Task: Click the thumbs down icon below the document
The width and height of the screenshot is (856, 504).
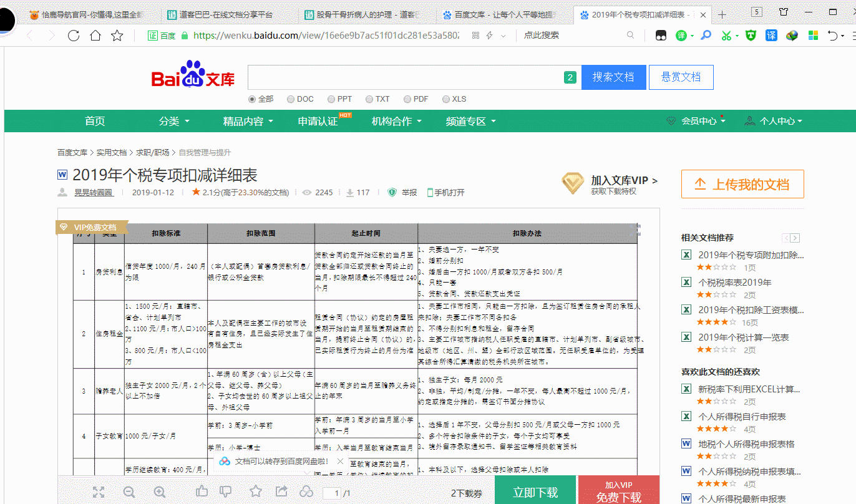Action: click(x=225, y=492)
